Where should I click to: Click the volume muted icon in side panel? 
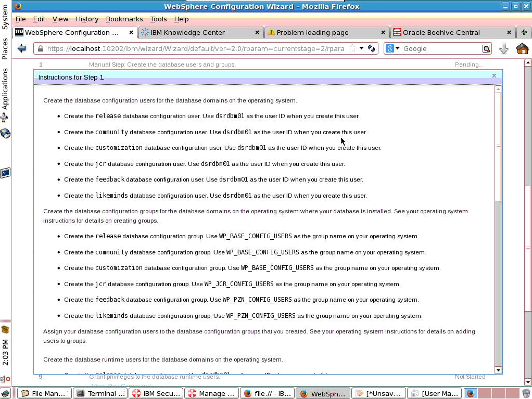pos(5,379)
